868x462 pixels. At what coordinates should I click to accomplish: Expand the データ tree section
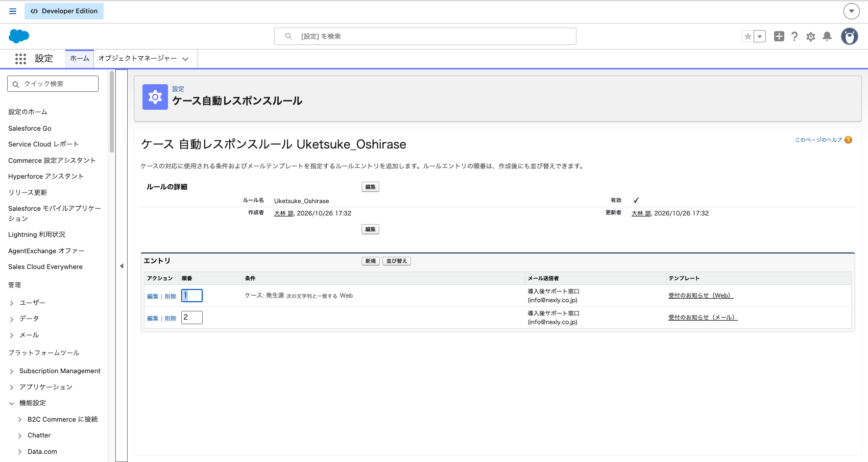(12, 319)
